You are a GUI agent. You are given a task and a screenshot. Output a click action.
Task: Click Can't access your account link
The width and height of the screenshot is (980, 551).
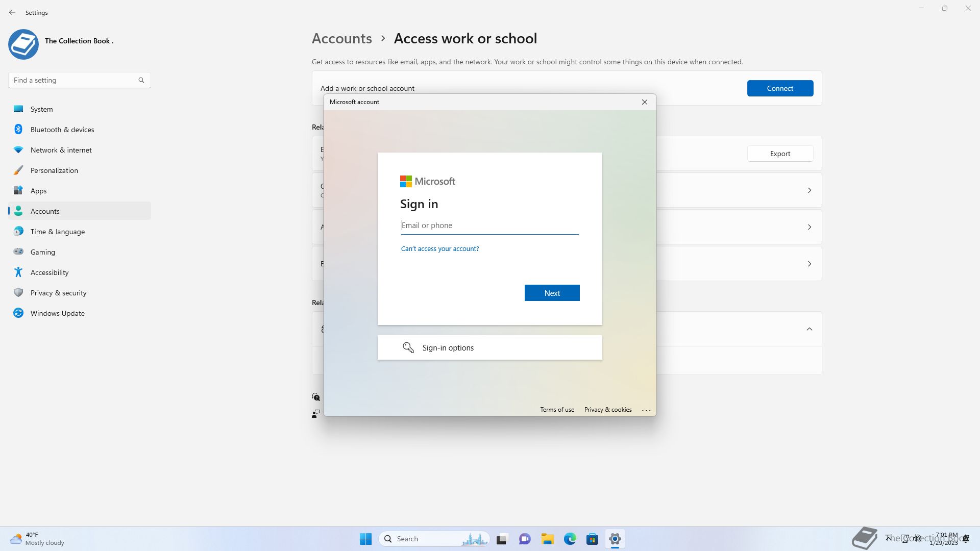click(x=439, y=249)
